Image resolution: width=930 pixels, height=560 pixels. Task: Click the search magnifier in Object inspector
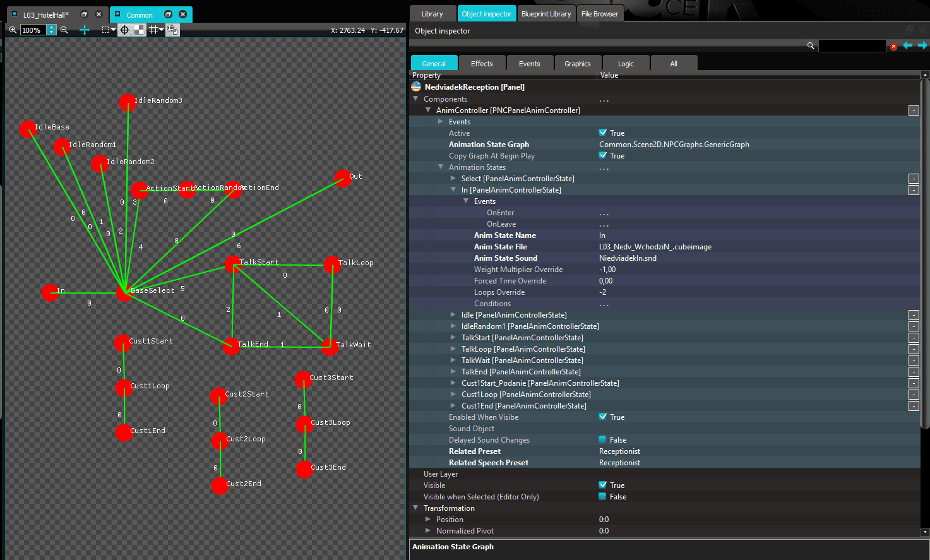811,45
